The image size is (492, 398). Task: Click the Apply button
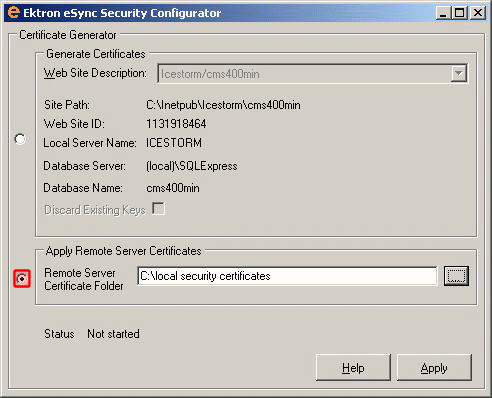click(x=434, y=368)
